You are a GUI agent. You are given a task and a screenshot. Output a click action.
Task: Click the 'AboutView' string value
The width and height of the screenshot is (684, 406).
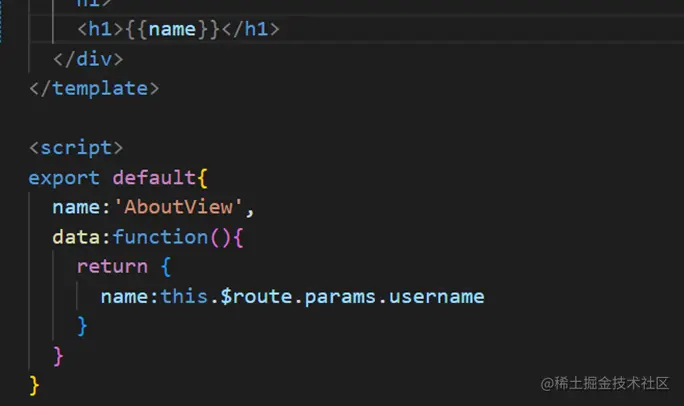(x=178, y=207)
